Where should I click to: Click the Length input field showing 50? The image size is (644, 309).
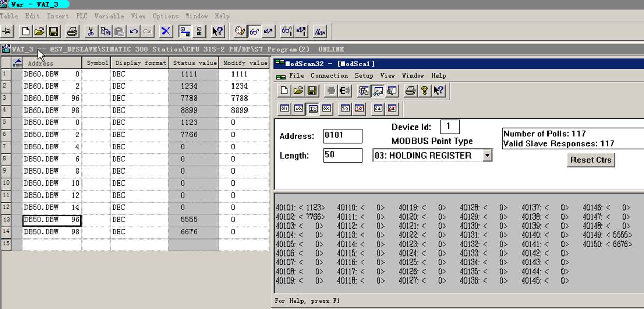pyautogui.click(x=342, y=155)
